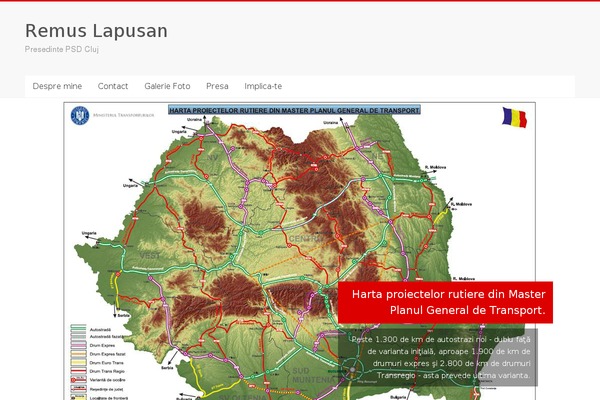Click the slider caption starting 'Peste 1.300 de km'

pos(438,358)
